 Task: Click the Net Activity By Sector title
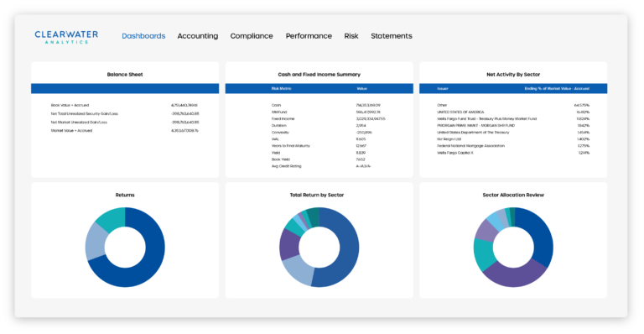click(x=513, y=75)
